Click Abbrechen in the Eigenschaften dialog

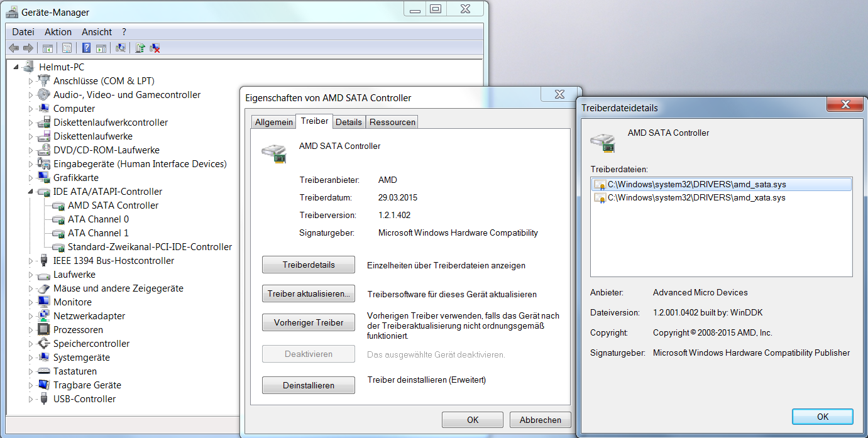(x=541, y=420)
